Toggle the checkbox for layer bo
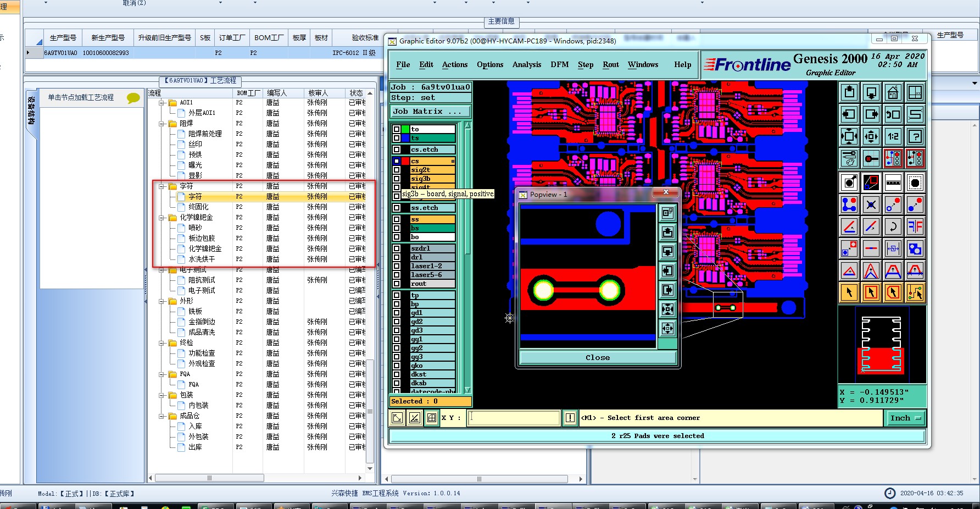 (x=397, y=237)
